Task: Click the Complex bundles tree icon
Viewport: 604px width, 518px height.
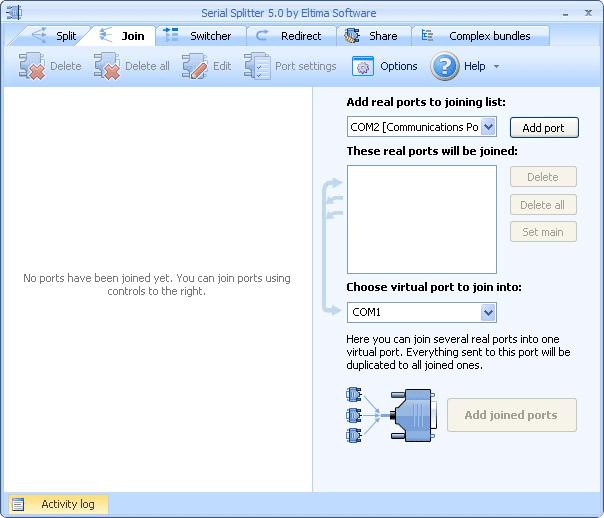Action: point(427,35)
